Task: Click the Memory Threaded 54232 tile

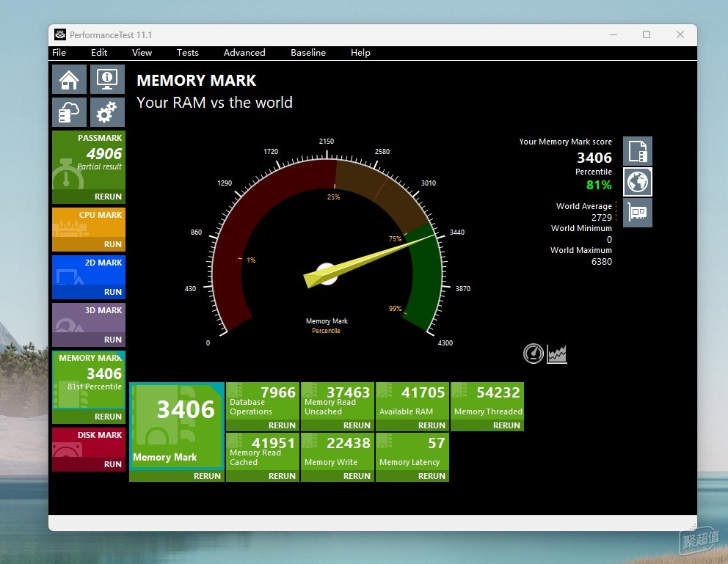Action: [x=487, y=401]
